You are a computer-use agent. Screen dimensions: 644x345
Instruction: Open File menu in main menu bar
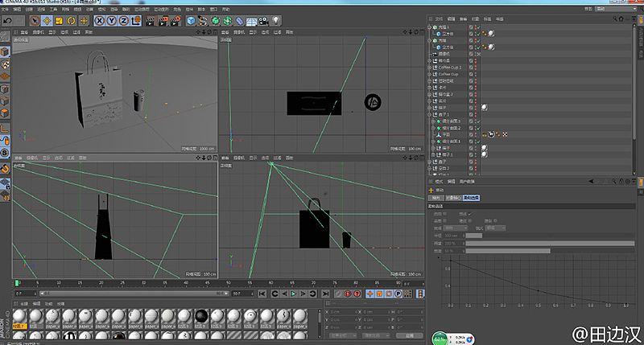[x=5, y=9]
